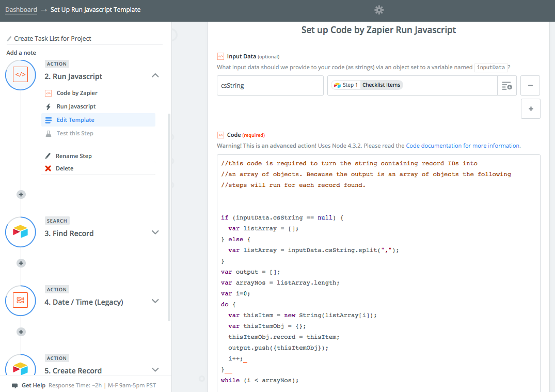The width and height of the screenshot is (555, 392).
Task: Click the sidebar vertical scrollbar
Action: 169,217
